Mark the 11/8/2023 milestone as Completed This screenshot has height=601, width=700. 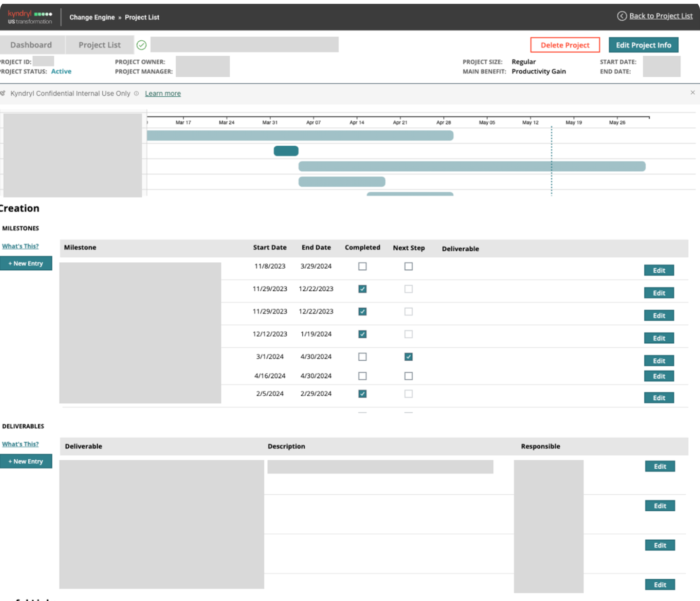362,266
